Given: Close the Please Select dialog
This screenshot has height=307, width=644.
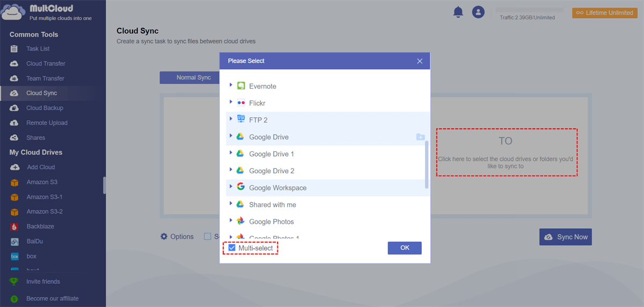Looking at the screenshot, I should pyautogui.click(x=420, y=61).
